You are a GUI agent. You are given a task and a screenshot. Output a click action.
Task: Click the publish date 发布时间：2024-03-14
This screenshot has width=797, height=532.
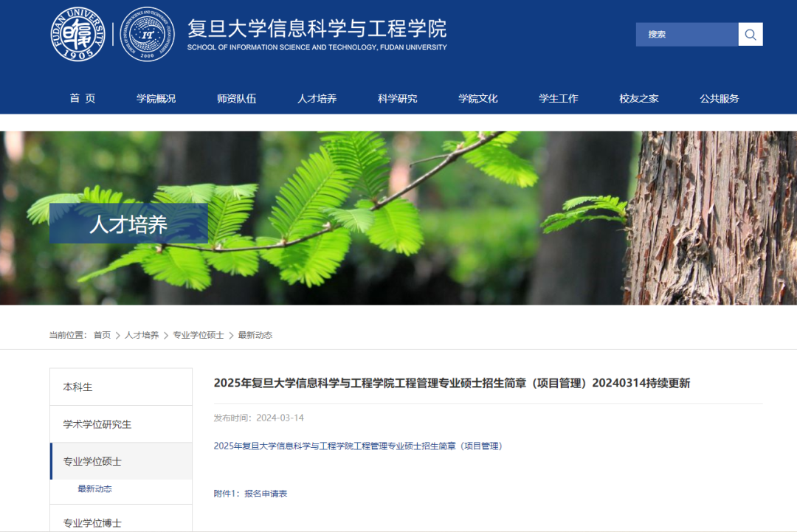(x=259, y=418)
